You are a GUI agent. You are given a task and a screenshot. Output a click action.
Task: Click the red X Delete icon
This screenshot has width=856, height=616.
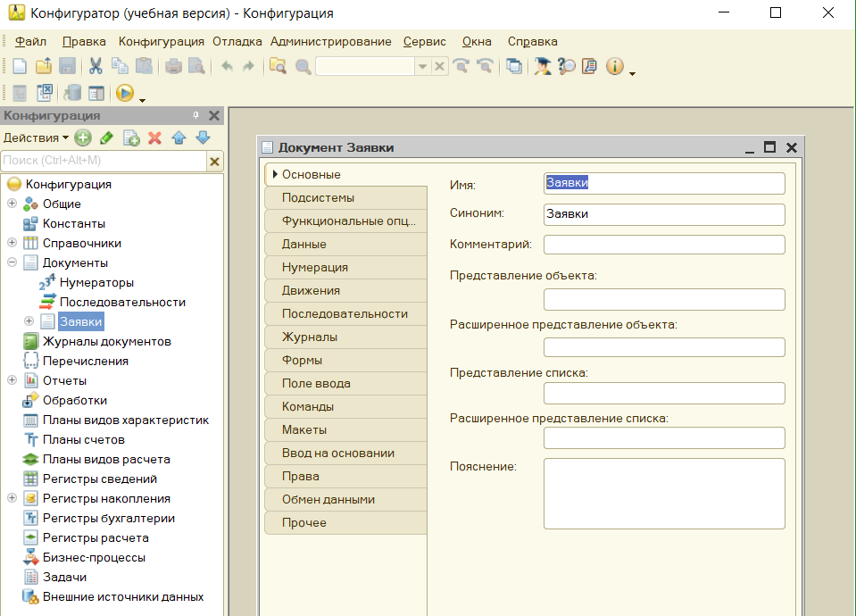tap(154, 137)
